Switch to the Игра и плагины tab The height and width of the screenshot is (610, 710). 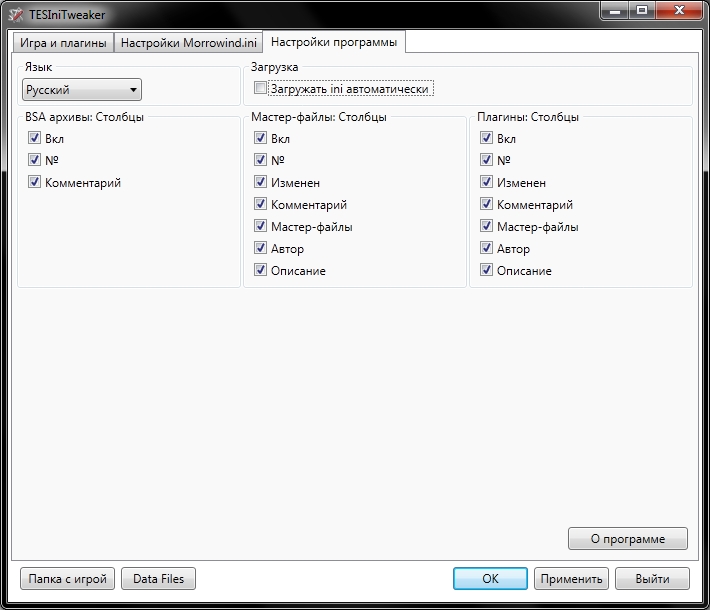63,43
